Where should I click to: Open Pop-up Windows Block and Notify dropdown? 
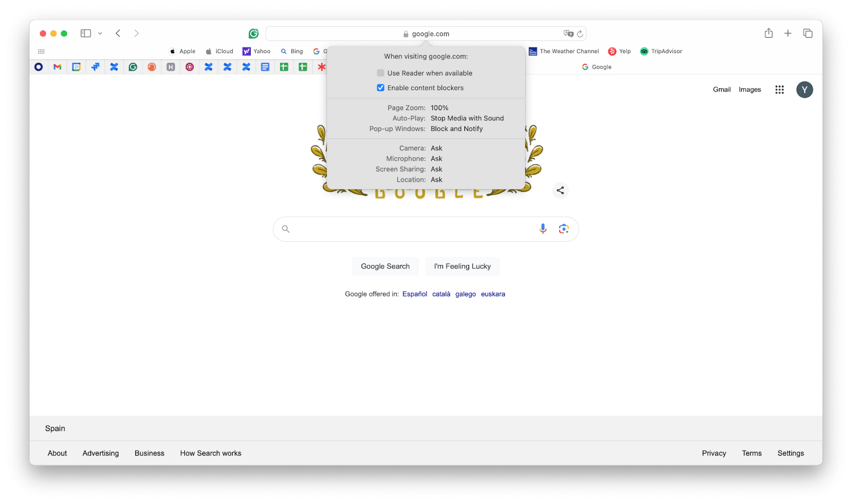(x=456, y=129)
